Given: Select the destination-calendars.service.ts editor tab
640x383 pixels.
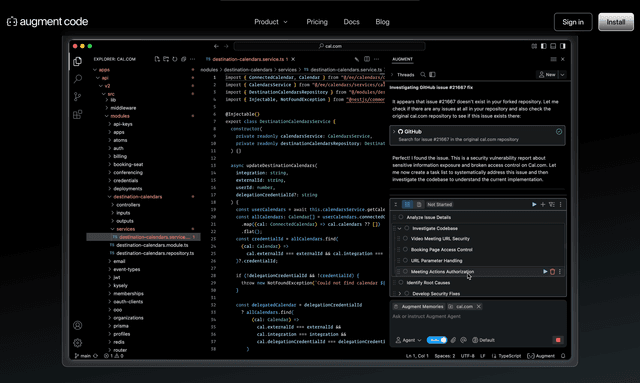Looking at the screenshot, I should click(x=249, y=59).
